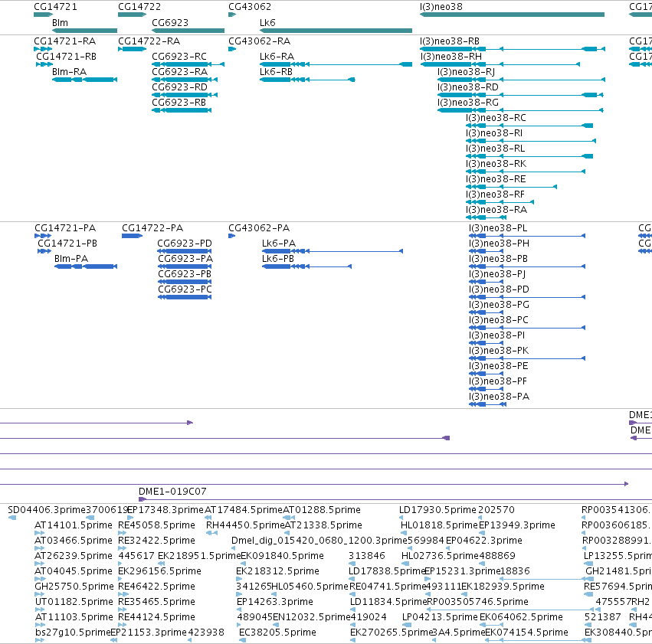Open the LP04213.5prime EST label
Image resolution: width=652 pixels, height=644 pixels.
coord(441,617)
